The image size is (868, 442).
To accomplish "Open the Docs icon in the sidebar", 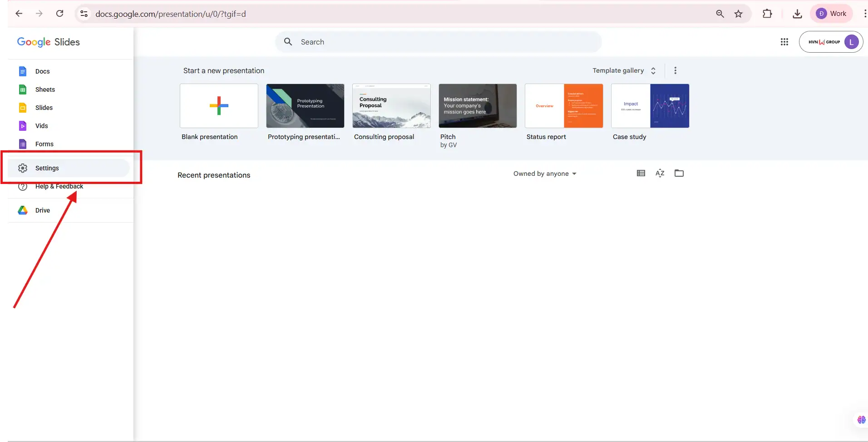I will pos(41,71).
